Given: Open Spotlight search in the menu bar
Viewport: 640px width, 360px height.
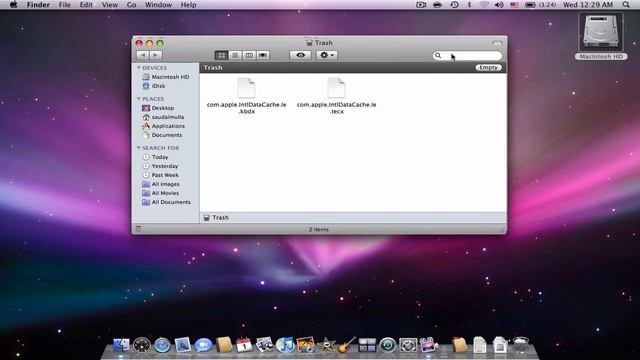Looking at the screenshot, I should coord(626,5).
